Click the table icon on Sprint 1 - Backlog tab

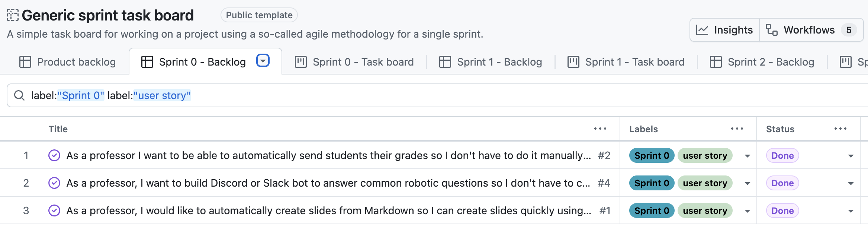445,61
